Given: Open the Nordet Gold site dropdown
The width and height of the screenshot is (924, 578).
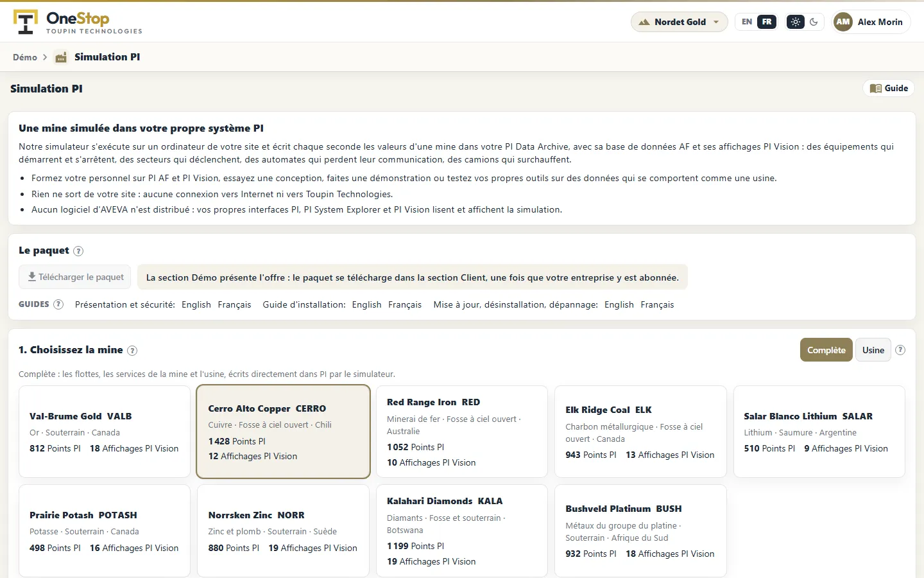Looking at the screenshot, I should (680, 22).
